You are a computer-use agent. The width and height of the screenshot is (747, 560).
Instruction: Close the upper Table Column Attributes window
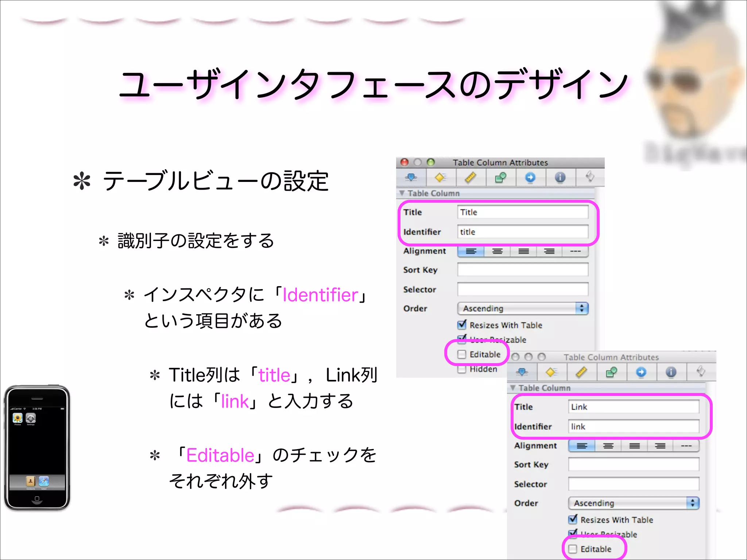(x=405, y=162)
